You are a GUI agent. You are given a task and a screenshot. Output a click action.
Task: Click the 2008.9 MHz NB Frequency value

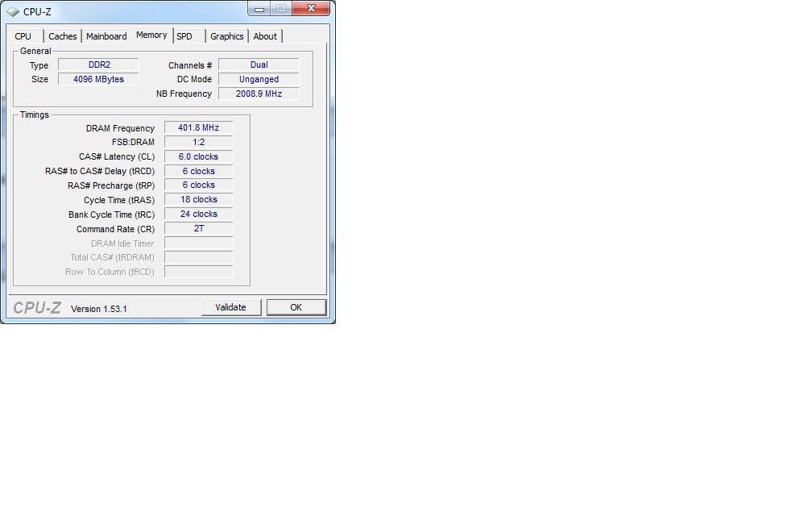pos(259,94)
